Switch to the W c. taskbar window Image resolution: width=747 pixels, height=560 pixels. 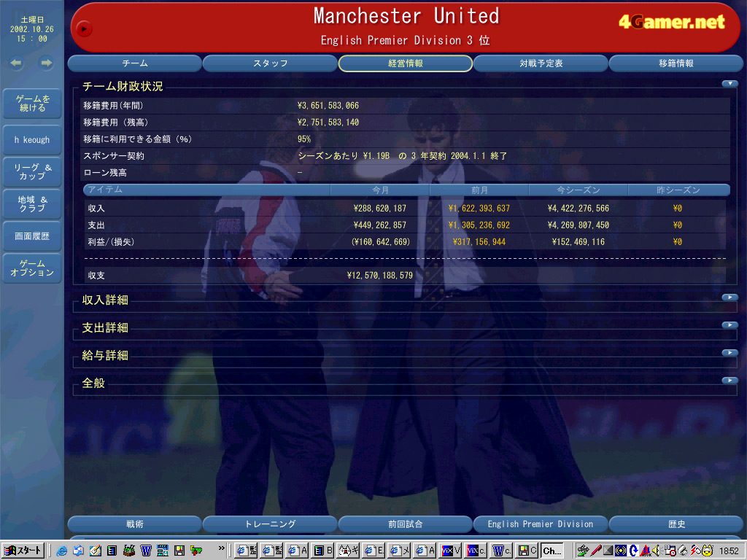pos(502,551)
